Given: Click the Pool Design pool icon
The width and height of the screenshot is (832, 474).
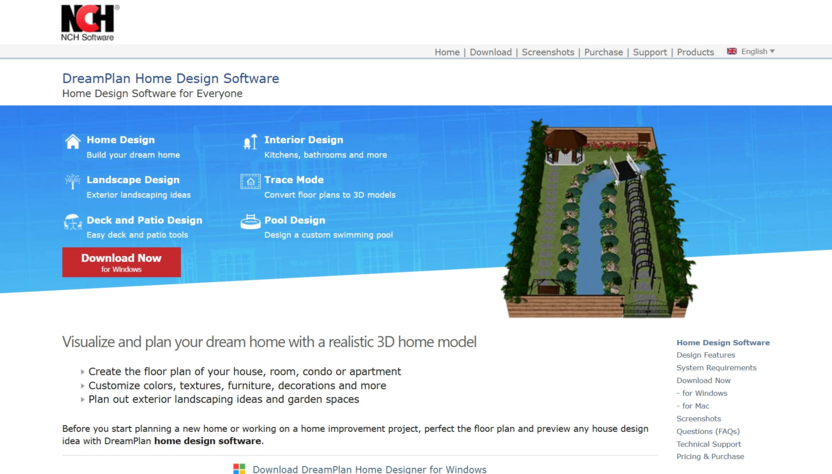Looking at the screenshot, I should pyautogui.click(x=250, y=221).
